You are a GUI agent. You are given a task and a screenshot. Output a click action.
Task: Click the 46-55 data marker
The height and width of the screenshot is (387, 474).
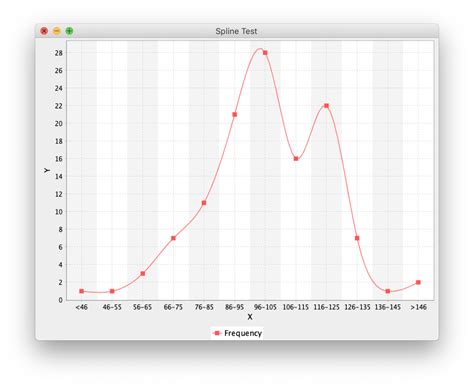click(x=112, y=291)
